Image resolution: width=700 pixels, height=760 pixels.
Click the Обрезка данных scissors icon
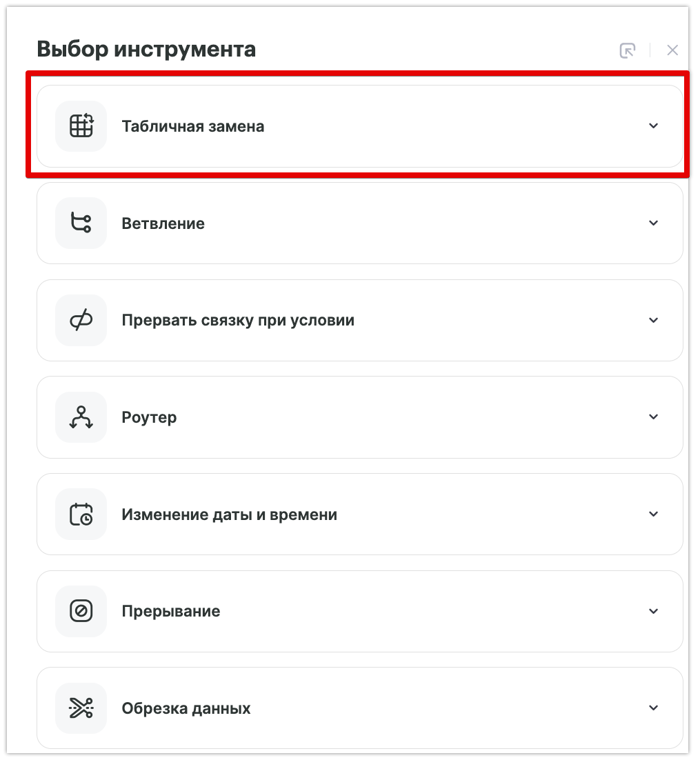tap(81, 708)
